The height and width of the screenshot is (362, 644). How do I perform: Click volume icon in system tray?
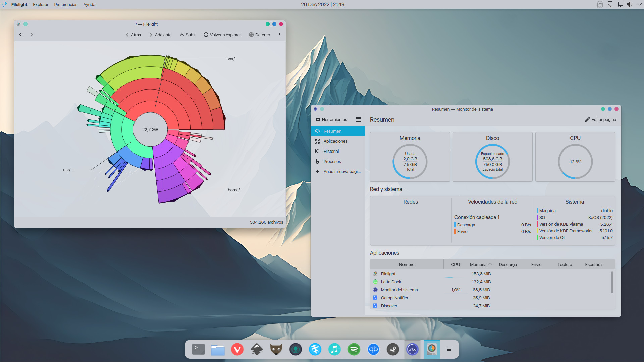(630, 4)
